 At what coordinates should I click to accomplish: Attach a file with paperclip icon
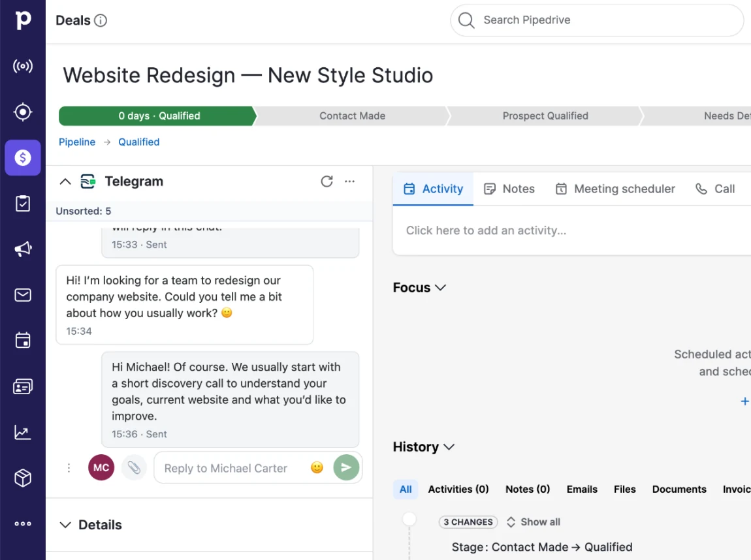134,467
